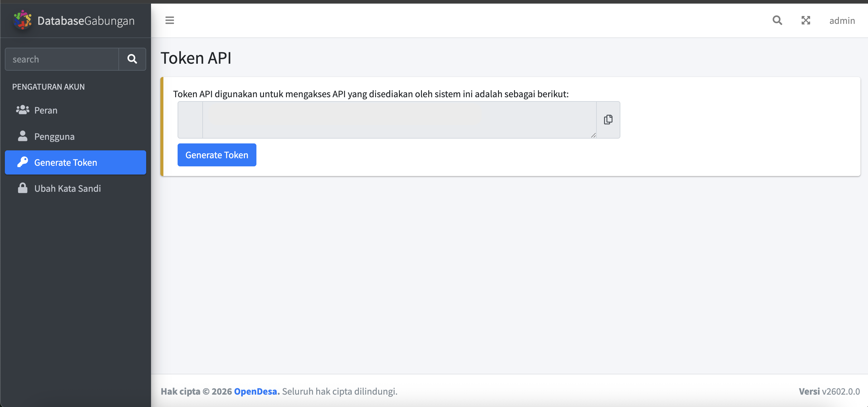This screenshot has width=868, height=407.
Task: Focus the sidebar search input field
Action: [62, 59]
